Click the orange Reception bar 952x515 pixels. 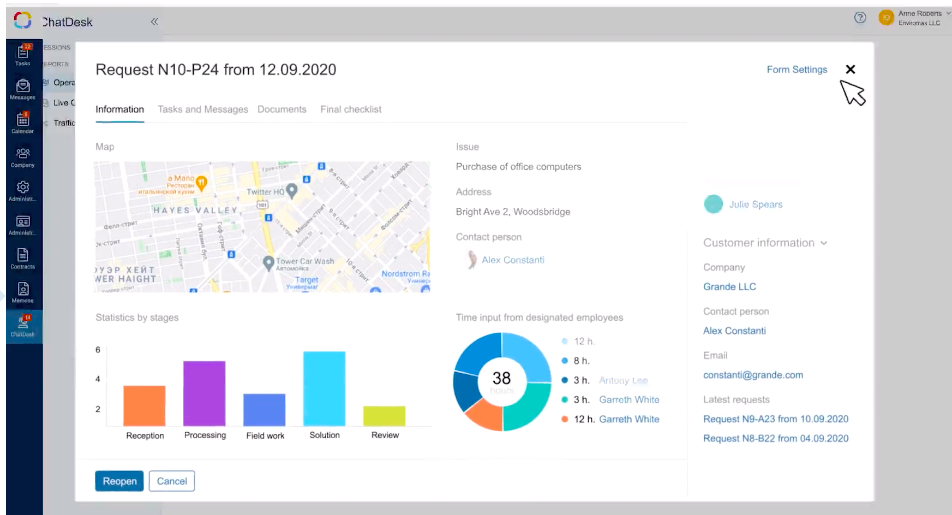tap(144, 406)
